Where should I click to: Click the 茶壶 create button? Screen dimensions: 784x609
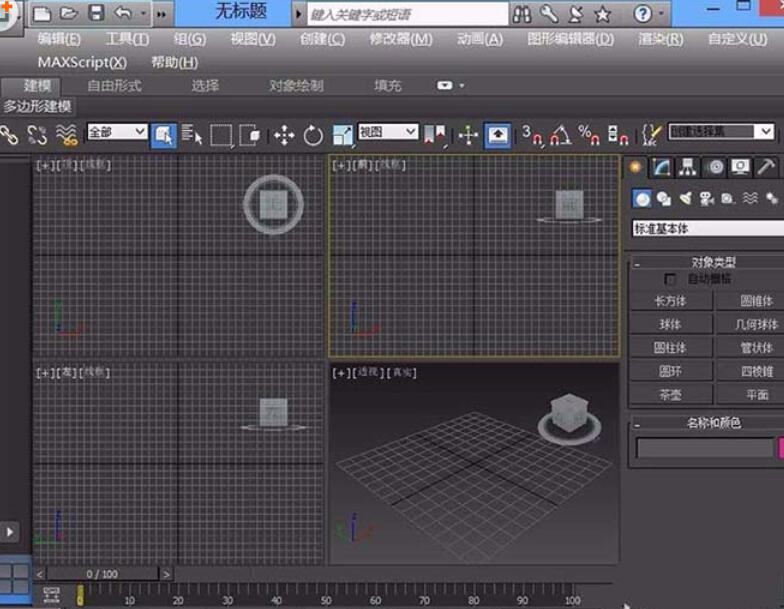670,395
